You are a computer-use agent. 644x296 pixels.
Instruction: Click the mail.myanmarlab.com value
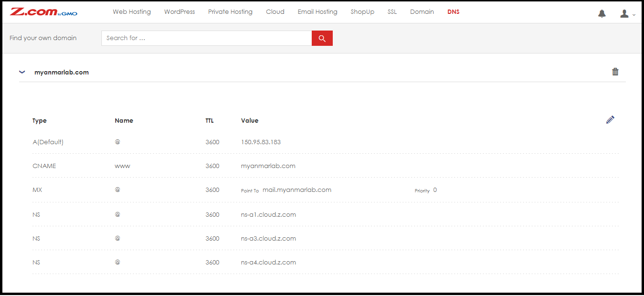(x=297, y=190)
